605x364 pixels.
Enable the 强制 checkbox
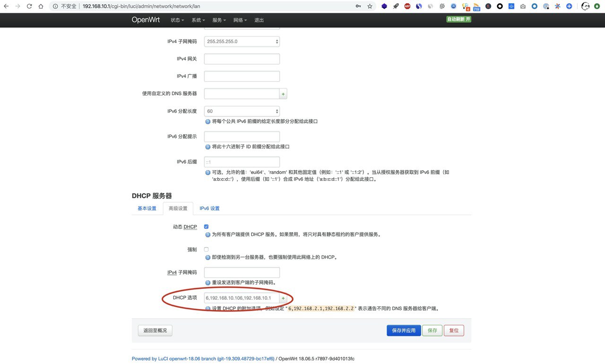point(206,249)
